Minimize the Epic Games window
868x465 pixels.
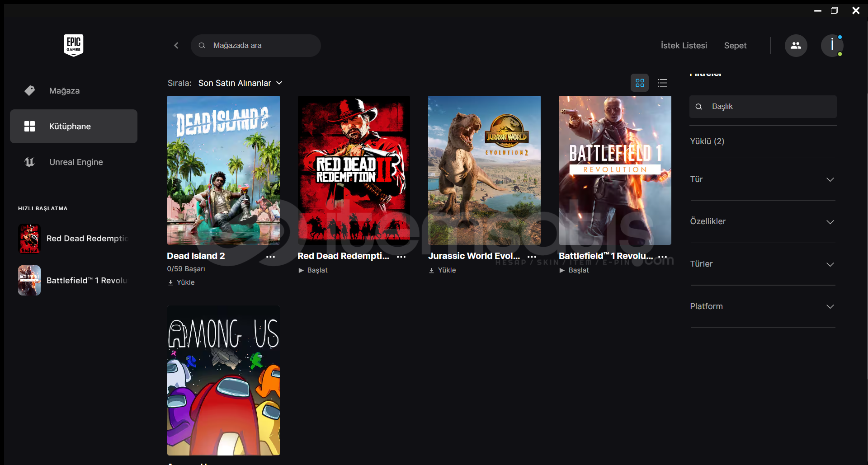tap(818, 10)
